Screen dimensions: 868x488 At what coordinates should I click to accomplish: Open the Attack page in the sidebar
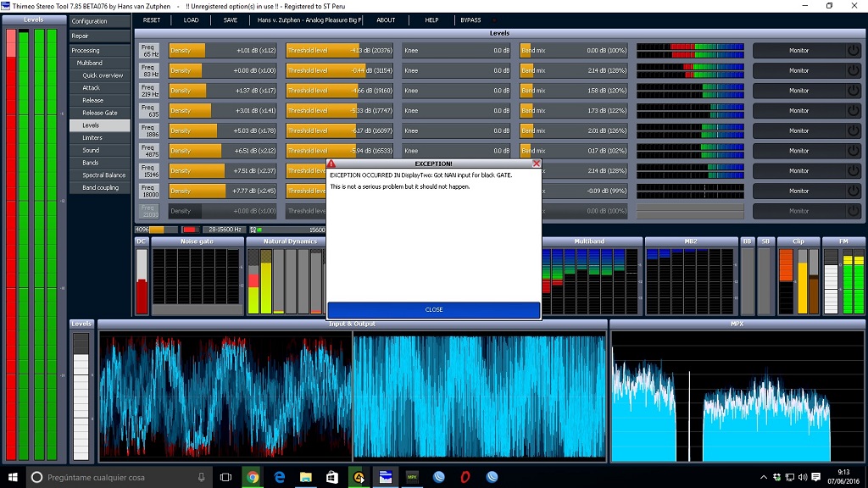(100, 88)
